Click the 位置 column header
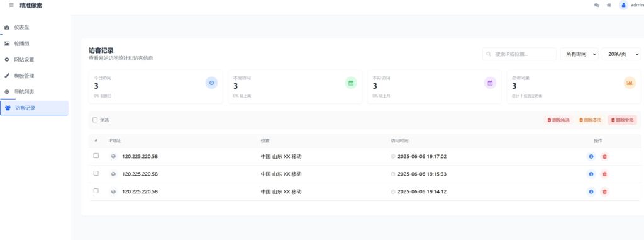Screen dimensions: 644x240 click(265, 141)
